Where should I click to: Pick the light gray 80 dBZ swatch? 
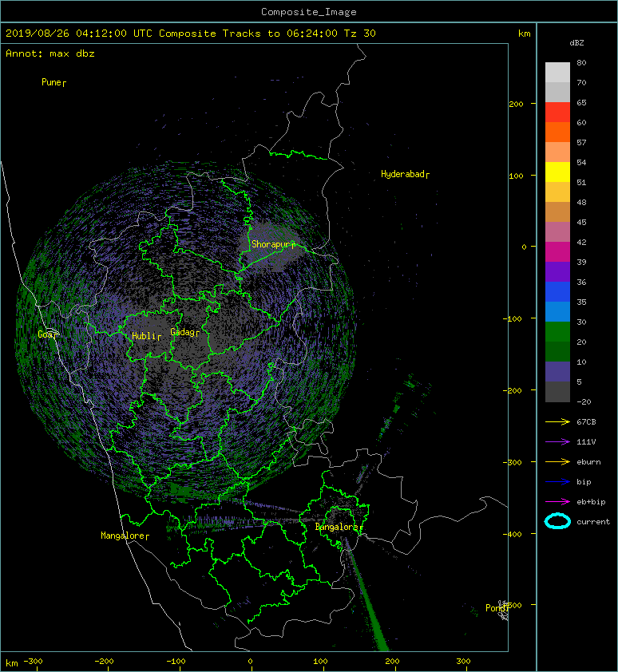click(x=557, y=73)
